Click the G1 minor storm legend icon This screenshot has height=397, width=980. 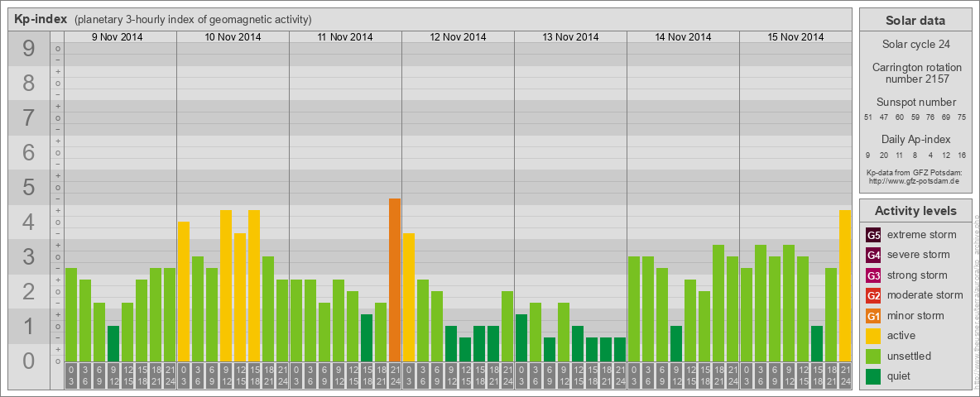click(873, 316)
